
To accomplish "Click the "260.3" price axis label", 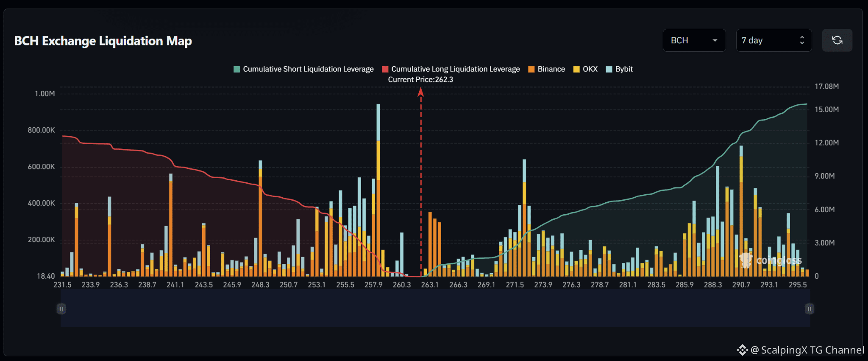I will coord(402,285).
